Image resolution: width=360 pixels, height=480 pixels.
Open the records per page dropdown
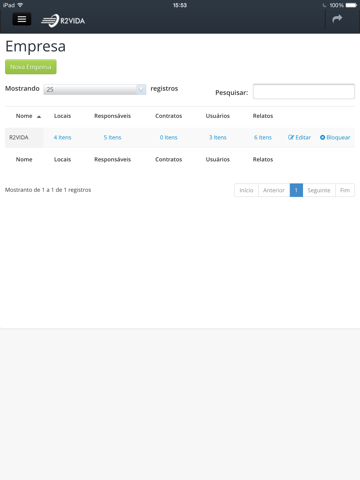(x=95, y=89)
